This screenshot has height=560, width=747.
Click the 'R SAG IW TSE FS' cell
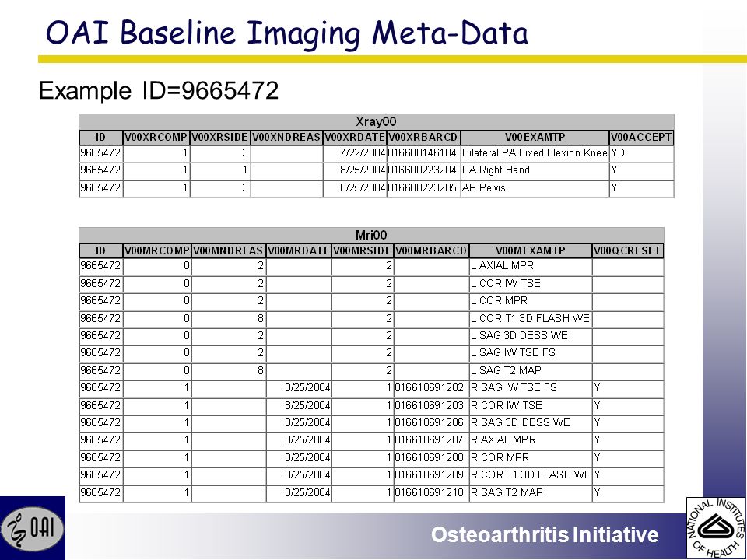click(531, 388)
